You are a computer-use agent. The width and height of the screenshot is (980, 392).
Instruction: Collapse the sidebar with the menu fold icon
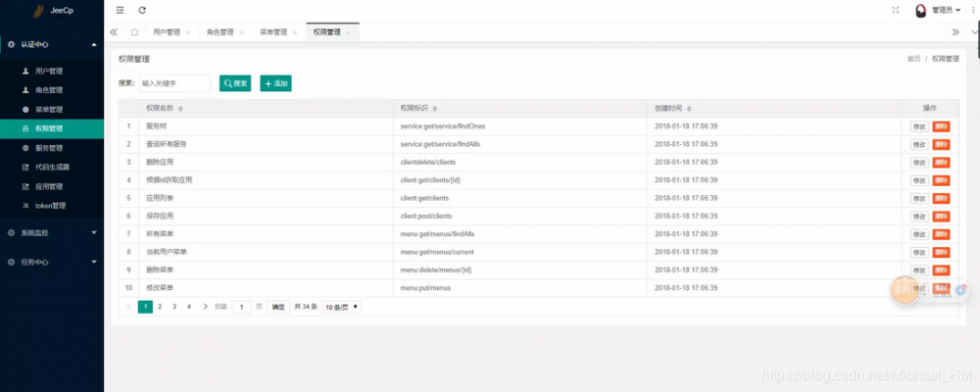pos(120,10)
